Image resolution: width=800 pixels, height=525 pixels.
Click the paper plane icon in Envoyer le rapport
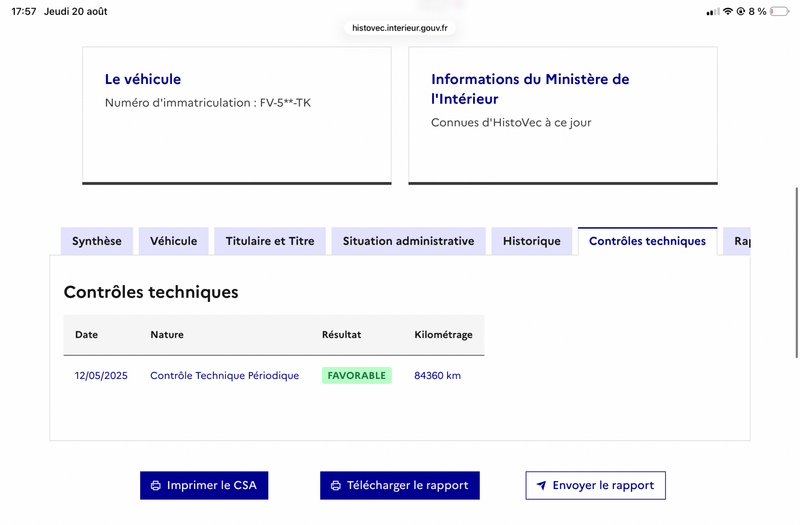click(541, 485)
